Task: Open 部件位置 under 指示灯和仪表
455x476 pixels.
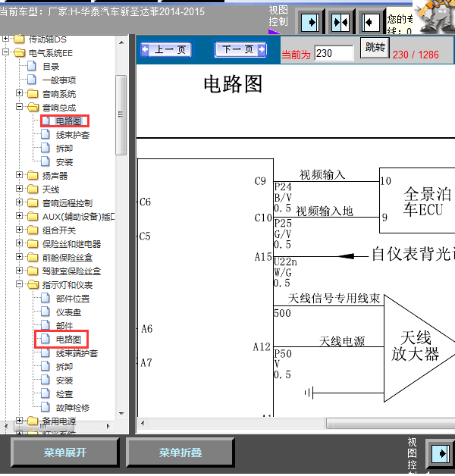Action: click(73, 299)
